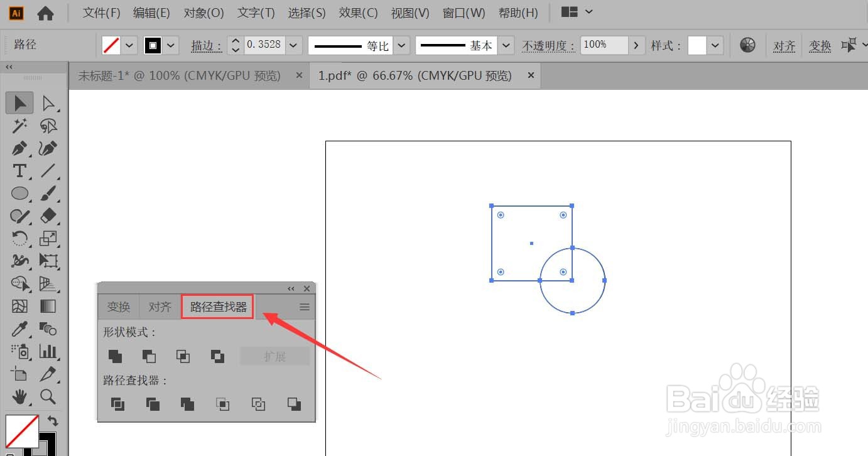Choose the Lasso tool
This screenshot has height=456, width=868.
click(48, 126)
